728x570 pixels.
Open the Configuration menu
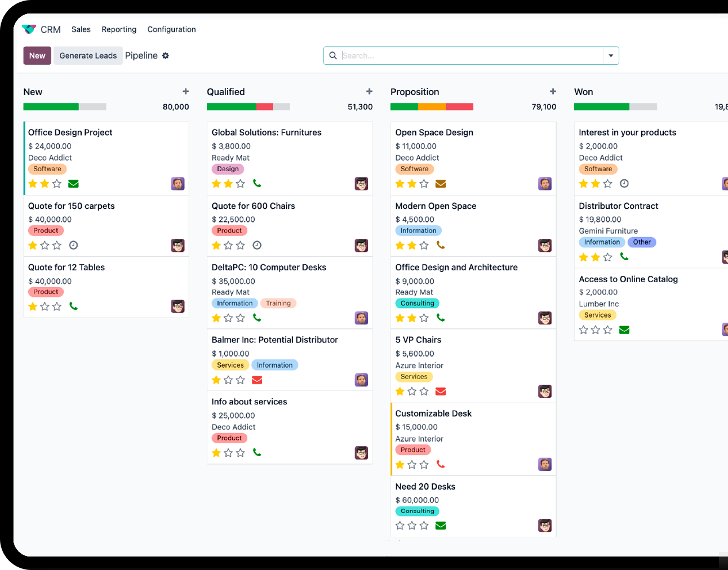[x=171, y=29]
